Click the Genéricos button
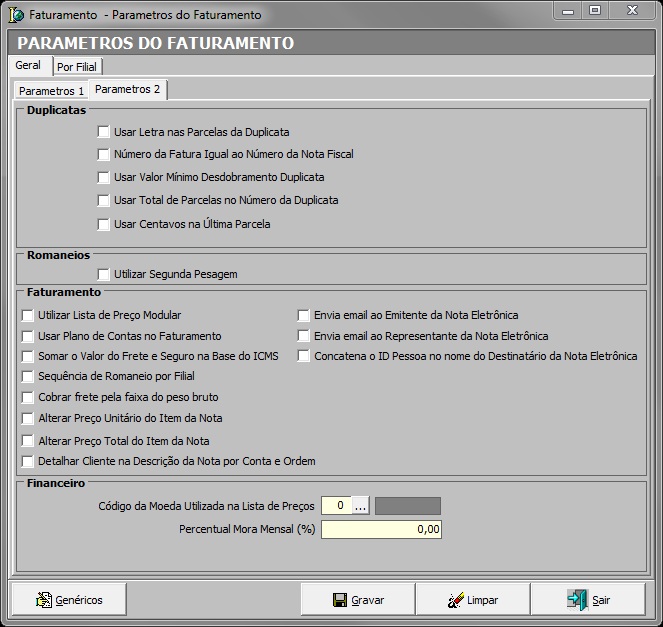 (x=69, y=600)
